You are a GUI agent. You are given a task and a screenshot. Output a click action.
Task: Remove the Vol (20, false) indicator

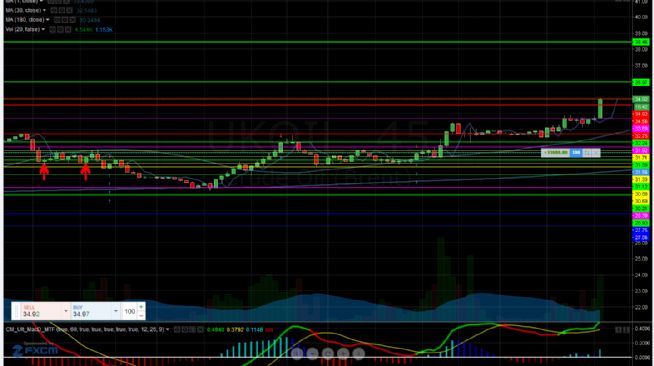[67, 30]
